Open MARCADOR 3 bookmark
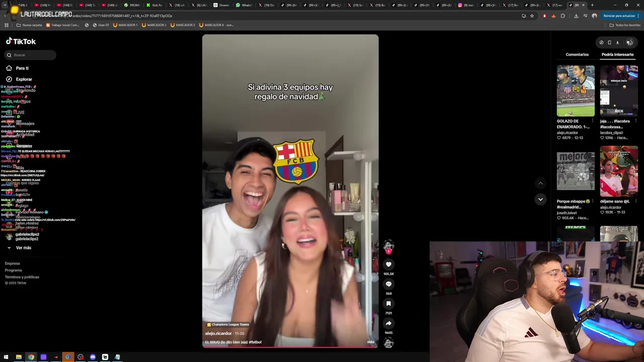Screen dimensions: 644x362 pyautogui.click(x=183, y=25)
